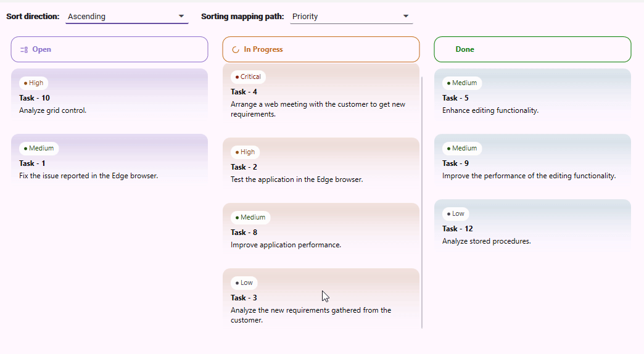The image size is (644, 354).
Task: Click the High tag on Task - 2
Action: [x=245, y=152]
